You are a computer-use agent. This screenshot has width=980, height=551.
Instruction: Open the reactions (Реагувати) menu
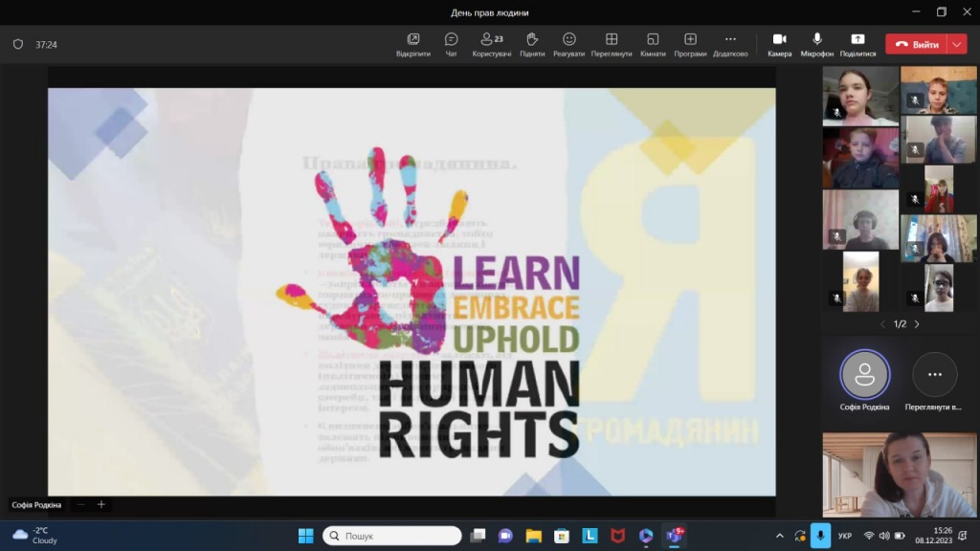(569, 44)
